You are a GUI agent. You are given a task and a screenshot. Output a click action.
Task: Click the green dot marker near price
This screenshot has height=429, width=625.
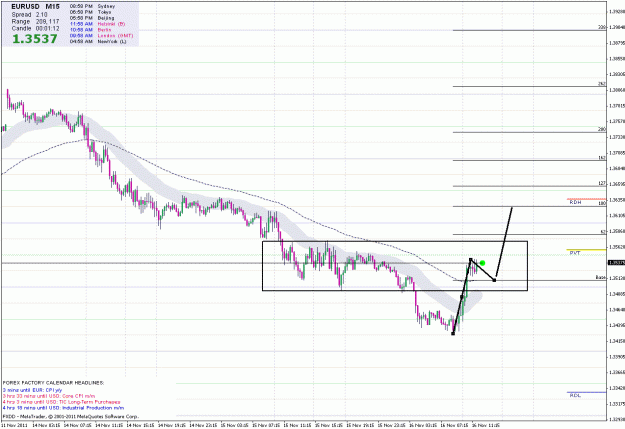pos(482,263)
